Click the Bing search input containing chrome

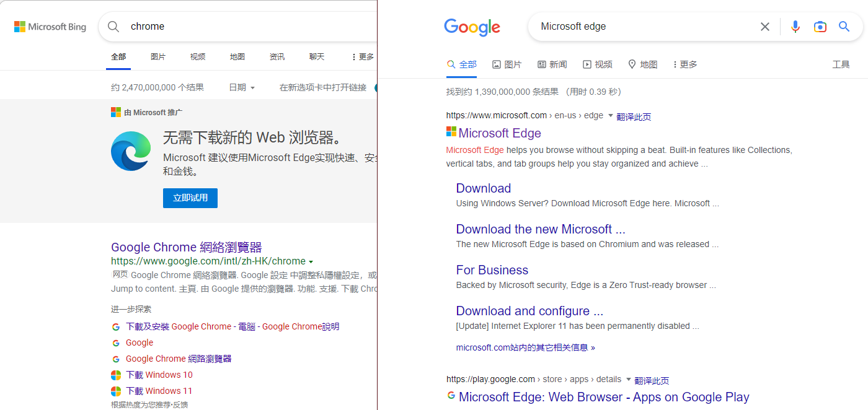(x=248, y=27)
